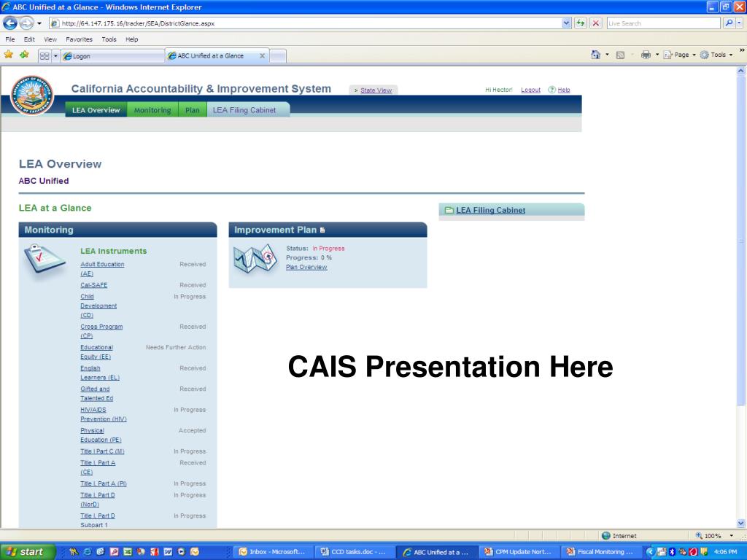This screenshot has width=747, height=560.
Task: Open the LEA Filing Cabinet side link
Action: [x=491, y=210]
